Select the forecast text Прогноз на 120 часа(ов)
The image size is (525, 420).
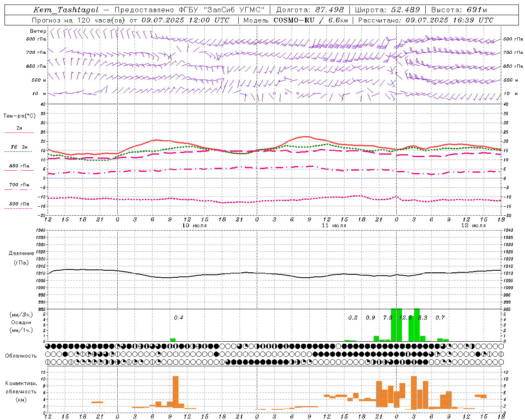(79, 20)
